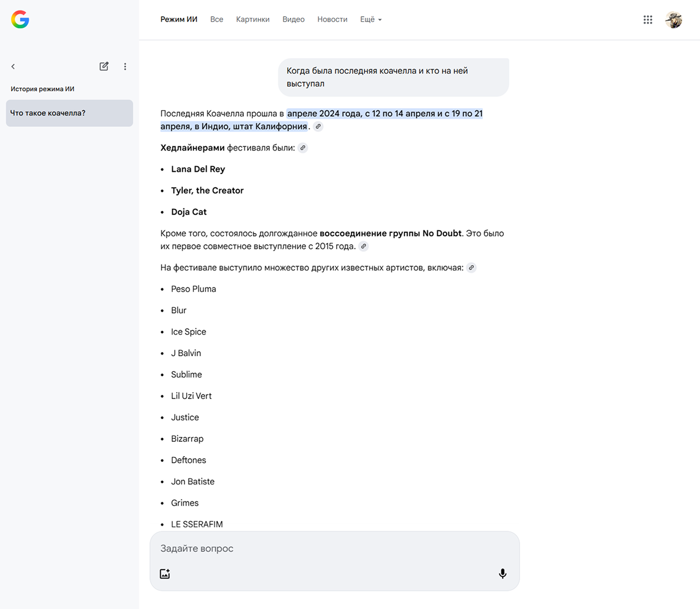This screenshot has height=609, width=700.
Task: Expand the Ещё dropdown menu
Action: pyautogui.click(x=371, y=19)
